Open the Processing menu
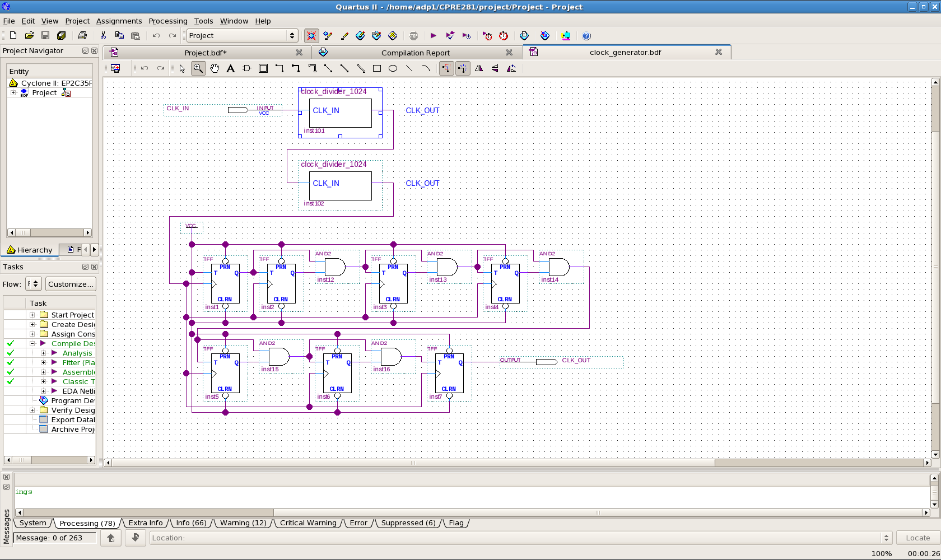 (x=168, y=21)
